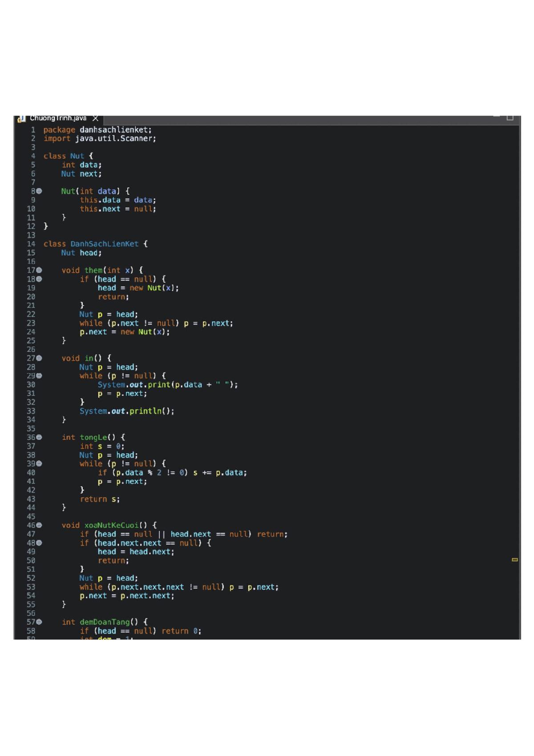Place cursor on package danhsachlienket line

pos(97,130)
